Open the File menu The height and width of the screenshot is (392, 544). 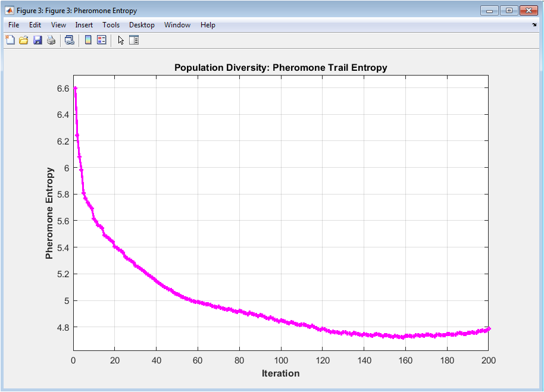click(x=14, y=25)
